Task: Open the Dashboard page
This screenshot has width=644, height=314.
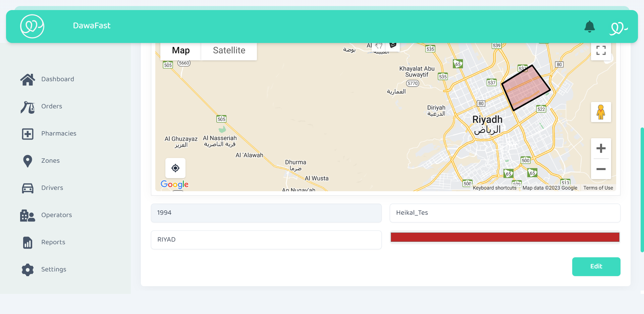Action: [57, 79]
